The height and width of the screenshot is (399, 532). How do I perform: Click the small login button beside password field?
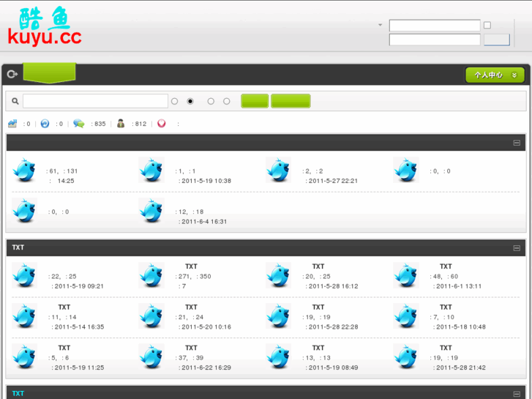[497, 40]
